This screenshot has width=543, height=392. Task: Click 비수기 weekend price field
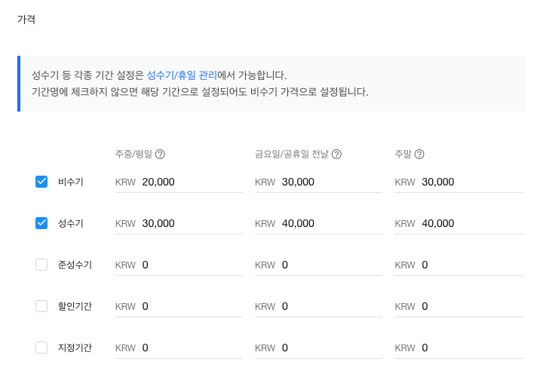point(469,182)
